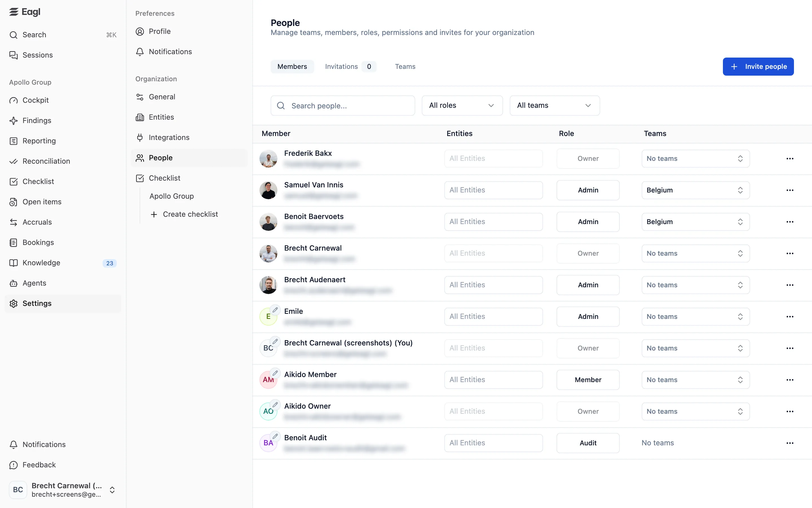The width and height of the screenshot is (812, 508).
Task: Open the Bookings ledger icon
Action: point(14,243)
